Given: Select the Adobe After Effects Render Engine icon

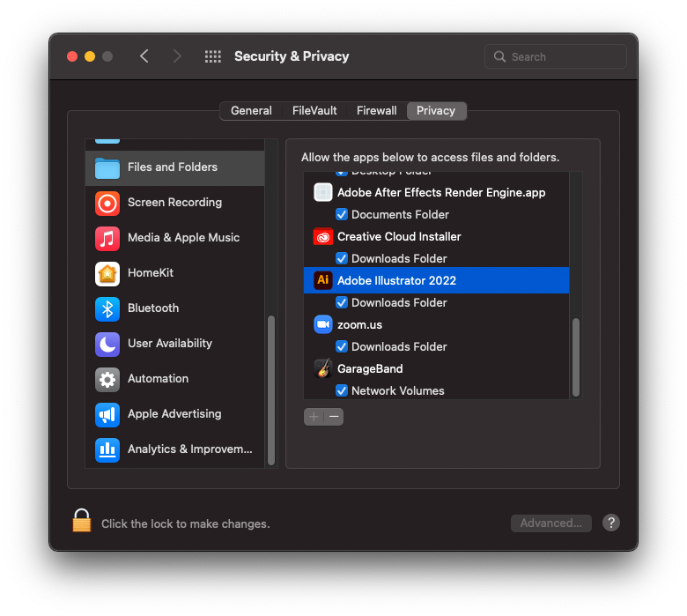Looking at the screenshot, I should click(x=323, y=192).
